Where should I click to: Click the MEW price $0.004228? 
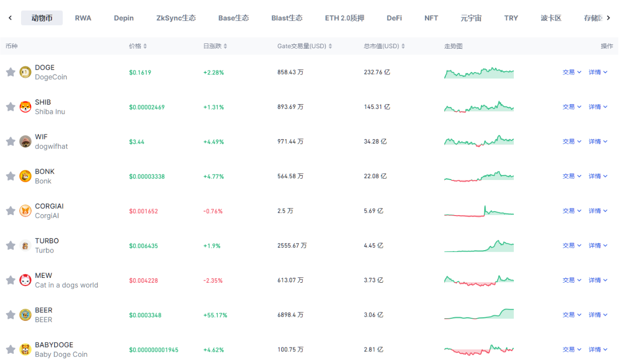(x=144, y=281)
